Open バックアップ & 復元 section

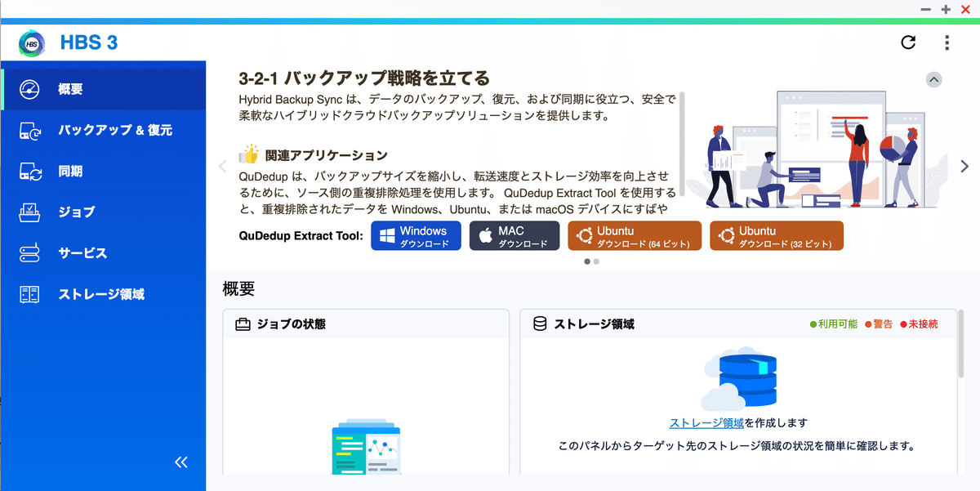104,130
